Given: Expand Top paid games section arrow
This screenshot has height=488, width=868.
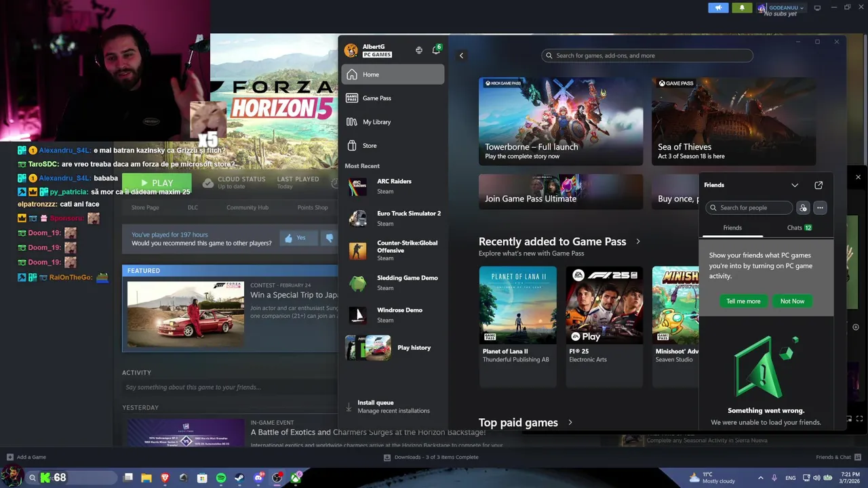Looking at the screenshot, I should pos(570,422).
